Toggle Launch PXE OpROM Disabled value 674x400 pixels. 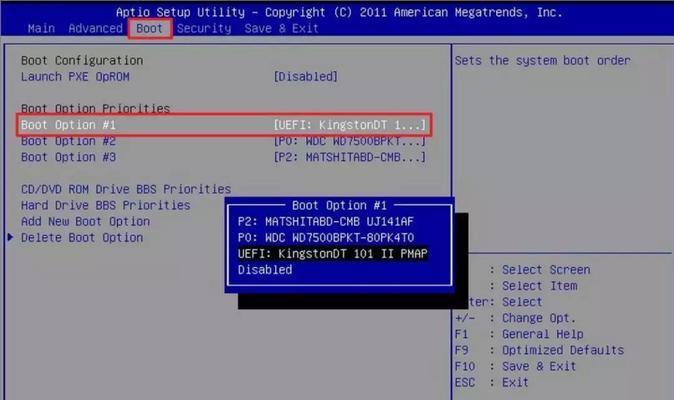click(x=306, y=77)
